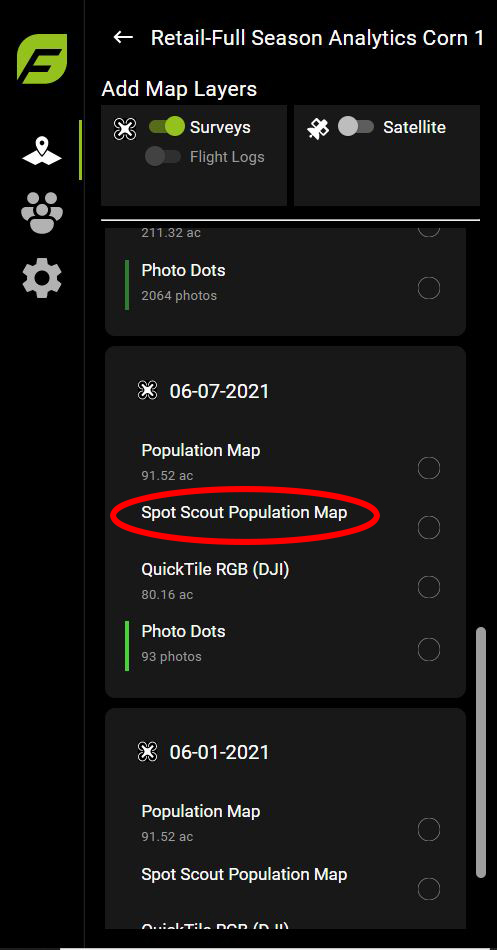Select 06-07-2021 Population Map radio button
The height and width of the screenshot is (950, 497).
pyautogui.click(x=429, y=468)
